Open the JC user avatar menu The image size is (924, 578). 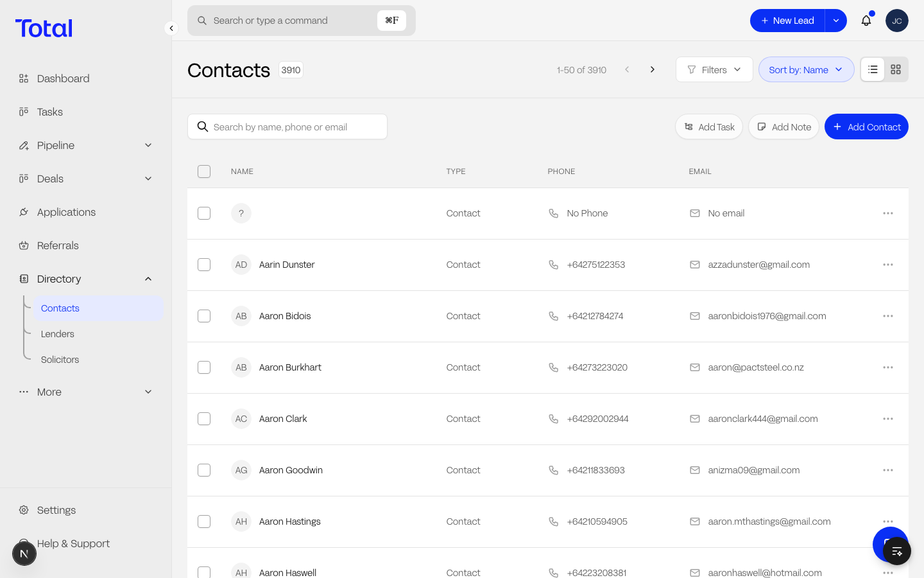pyautogui.click(x=897, y=21)
